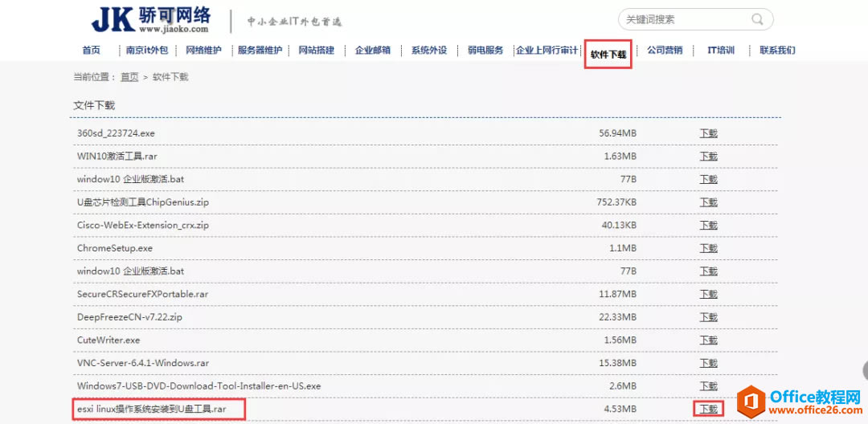Screen dimensions: 868x424
Task: Click the 15.38MB file size
Action: 618,363
